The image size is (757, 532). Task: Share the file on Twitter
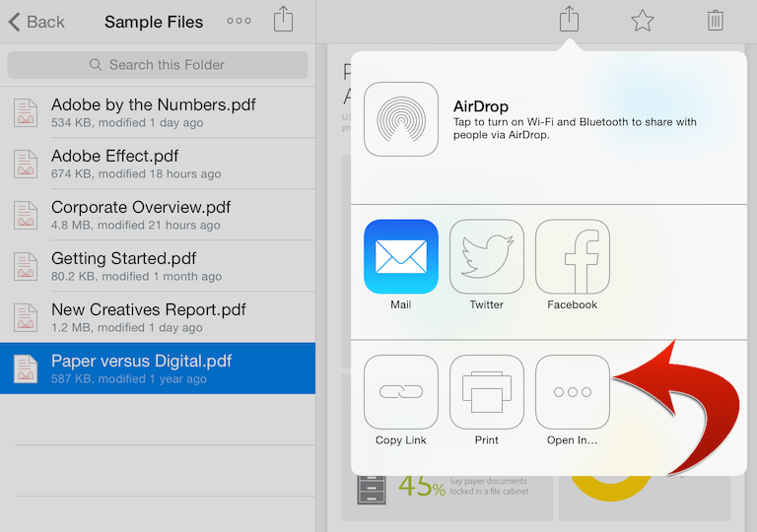(486, 257)
